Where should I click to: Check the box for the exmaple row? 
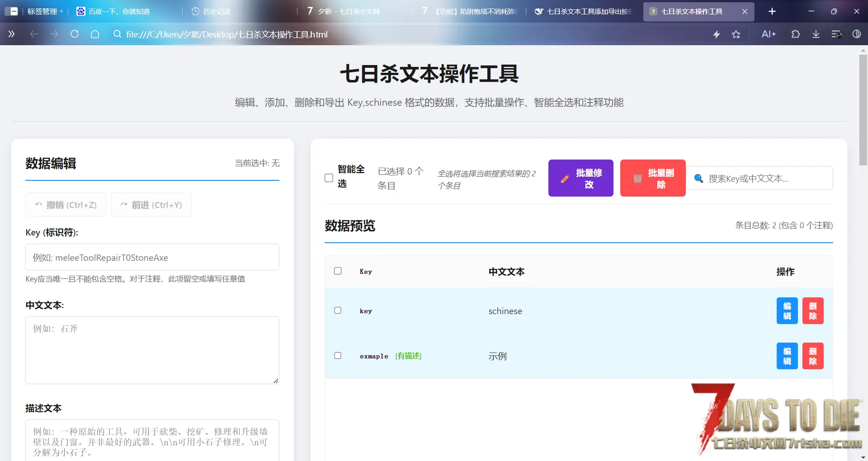(338, 356)
